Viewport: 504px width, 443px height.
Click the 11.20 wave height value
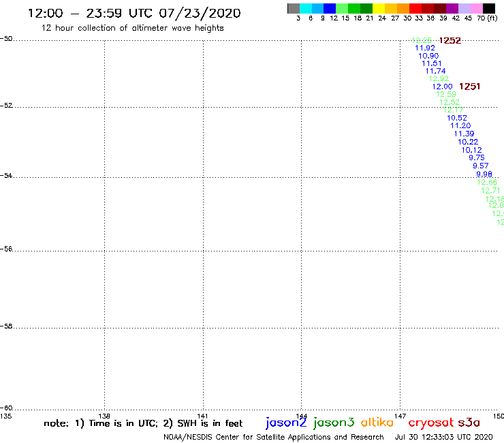pyautogui.click(x=460, y=126)
